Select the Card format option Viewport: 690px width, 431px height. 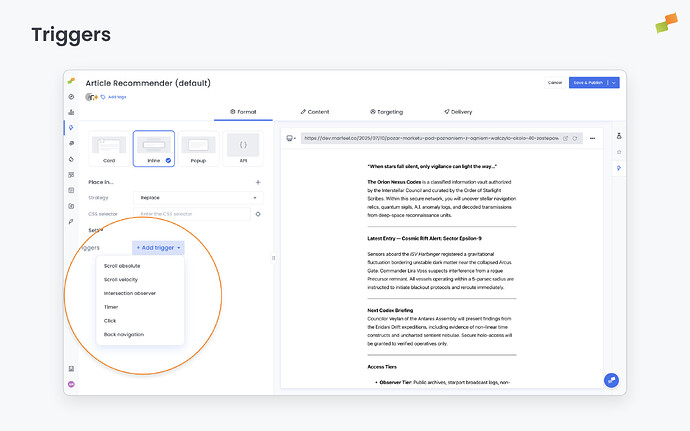tap(110, 148)
